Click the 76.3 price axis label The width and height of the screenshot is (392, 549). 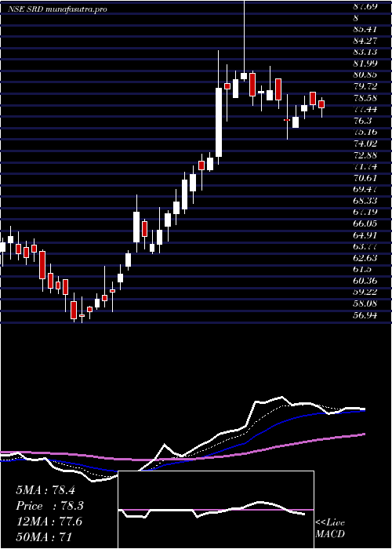[x=362, y=121]
